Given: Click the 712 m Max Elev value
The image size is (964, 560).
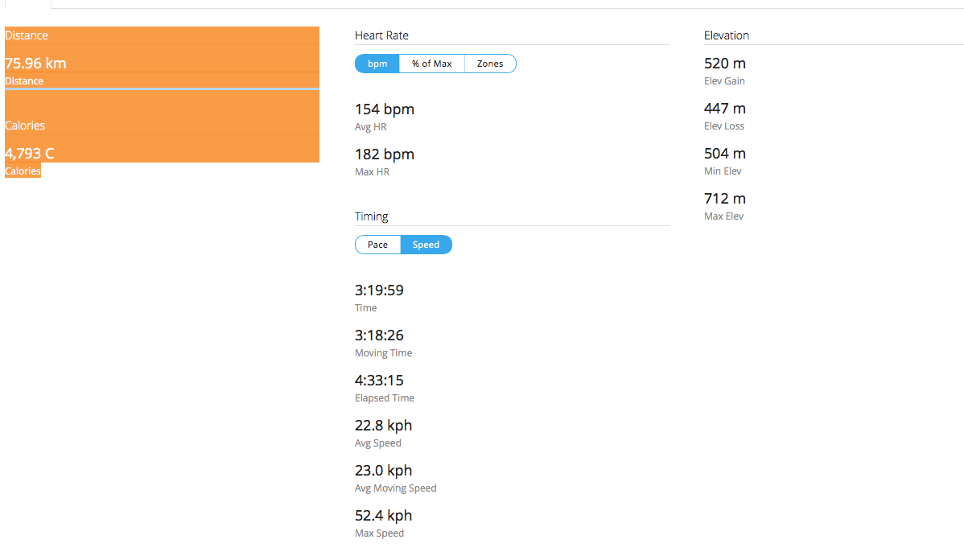Looking at the screenshot, I should (x=725, y=199).
